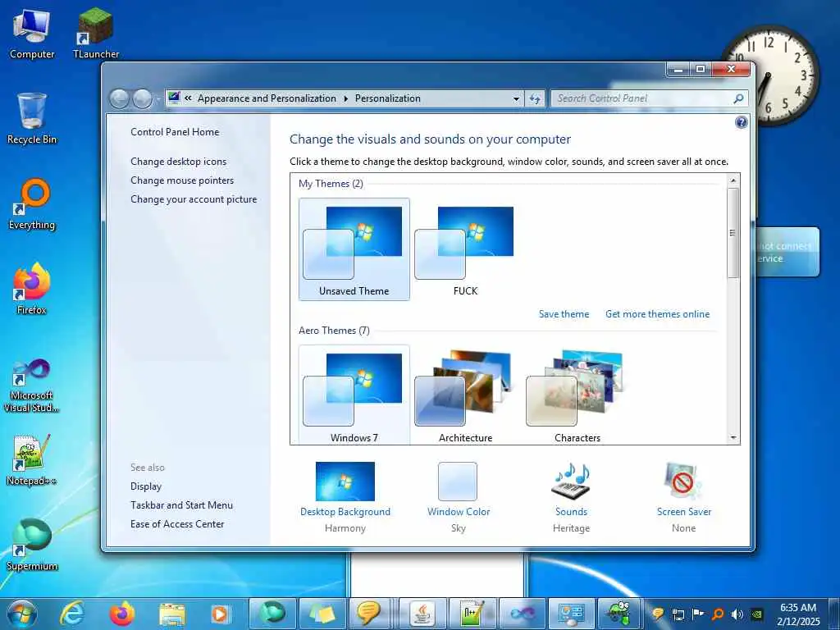Click the Save theme link
This screenshot has height=630, width=840.
coord(564,314)
